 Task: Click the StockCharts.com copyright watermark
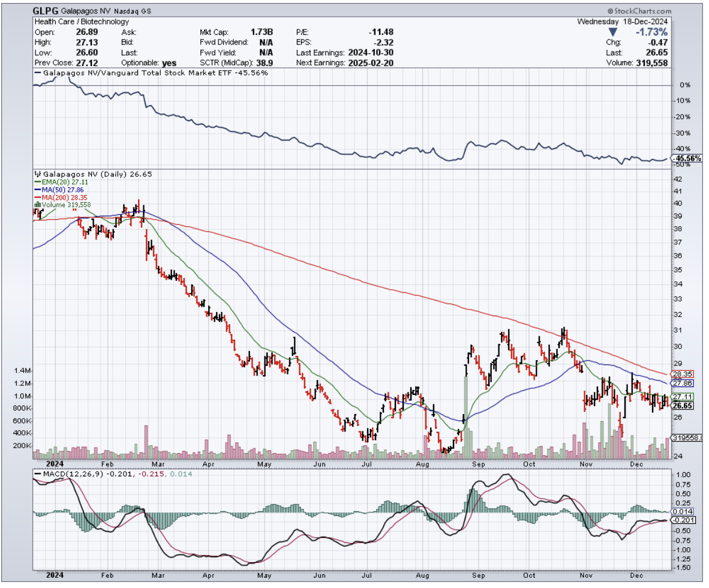pos(639,11)
